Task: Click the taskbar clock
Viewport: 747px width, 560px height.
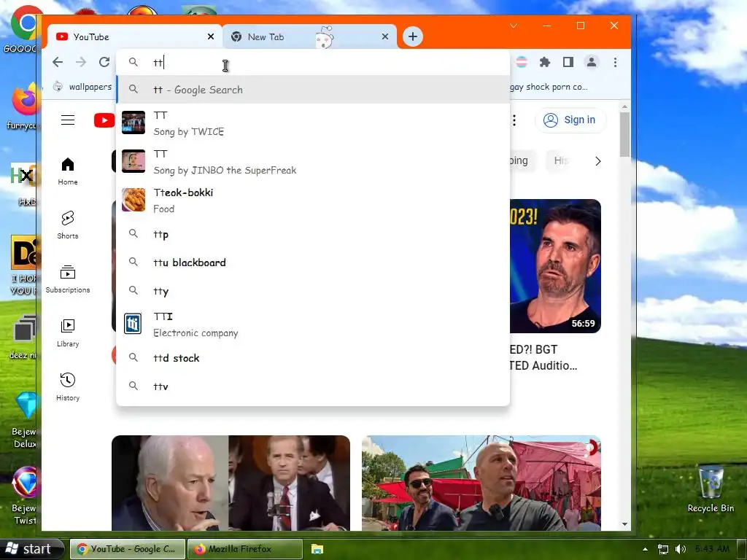Action: (712, 549)
